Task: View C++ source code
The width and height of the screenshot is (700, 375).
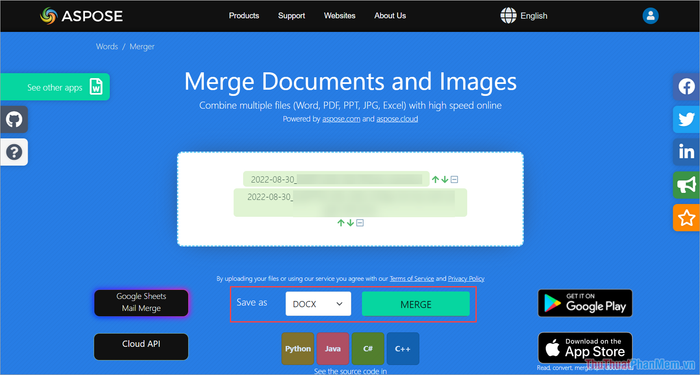Action: (x=403, y=349)
